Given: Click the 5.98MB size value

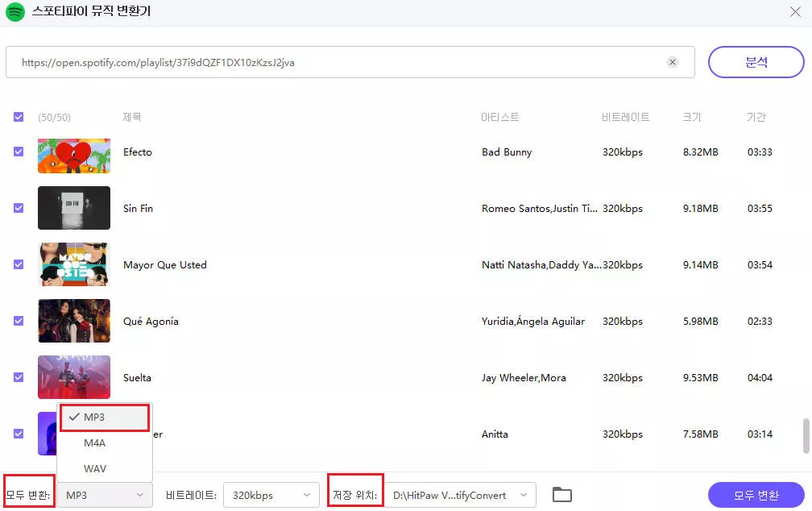Looking at the screenshot, I should click(701, 322).
